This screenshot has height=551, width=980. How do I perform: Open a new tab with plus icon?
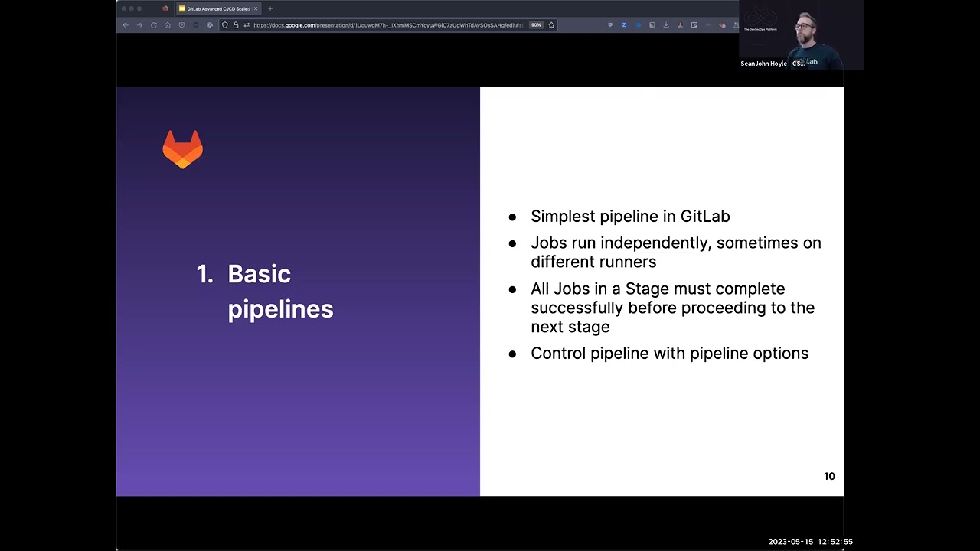(270, 8)
